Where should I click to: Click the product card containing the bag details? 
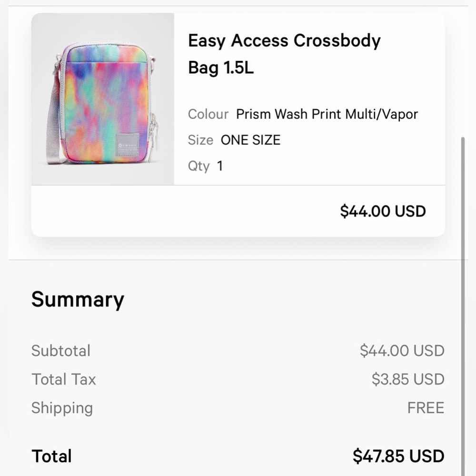coord(238,124)
